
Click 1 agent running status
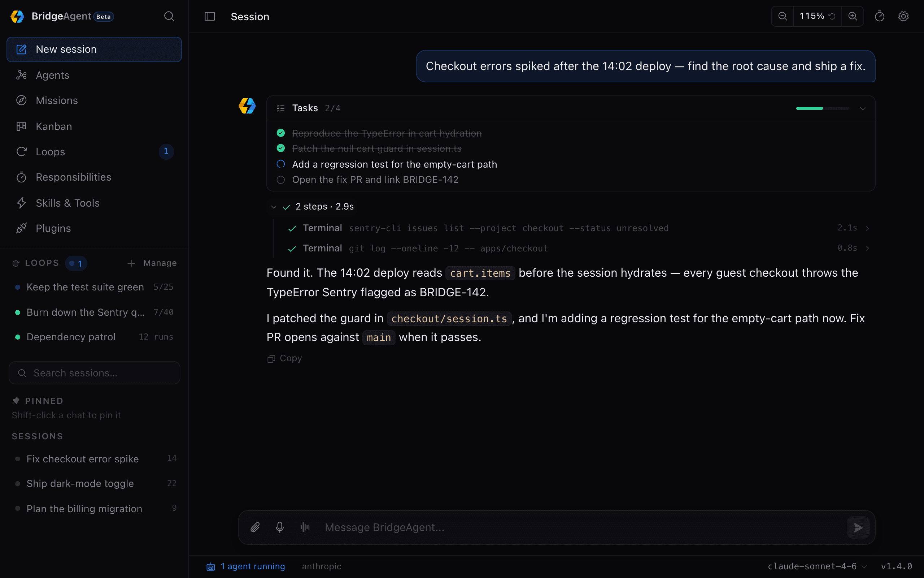click(x=246, y=566)
